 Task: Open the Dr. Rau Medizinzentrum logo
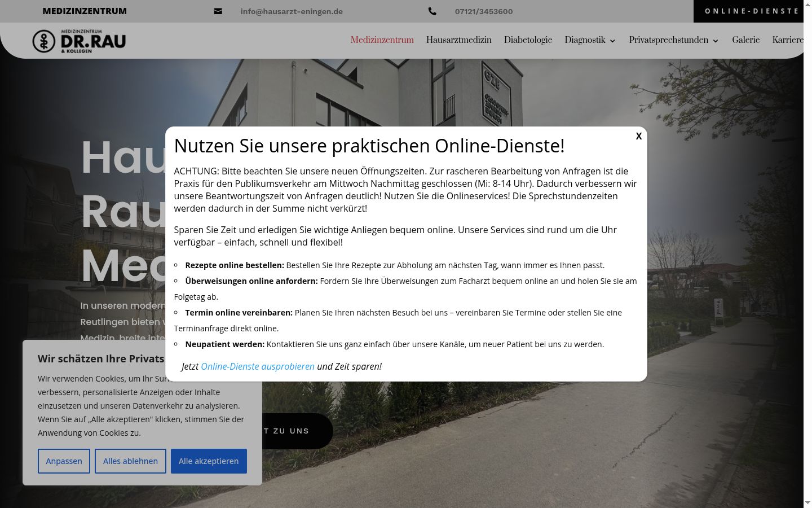[x=79, y=41]
